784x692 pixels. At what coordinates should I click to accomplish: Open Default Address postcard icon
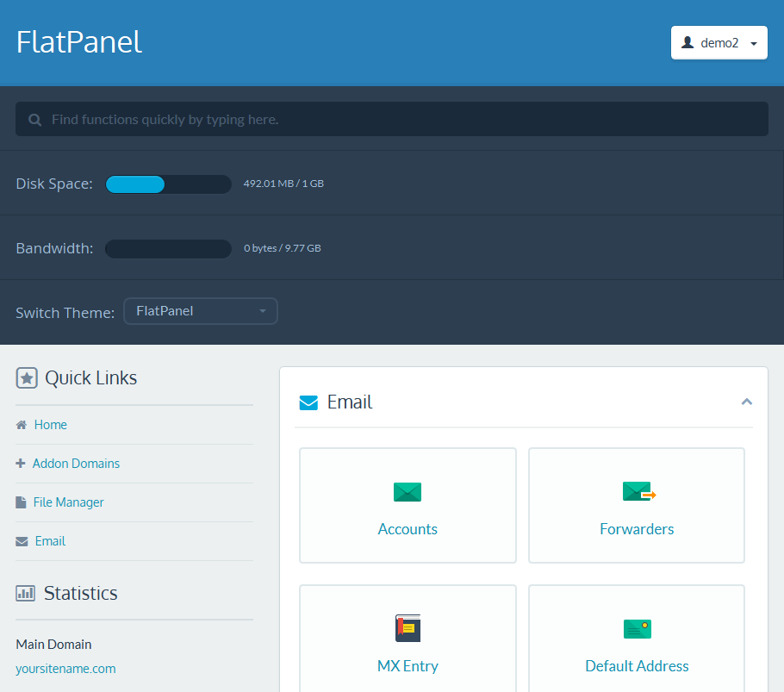click(638, 629)
